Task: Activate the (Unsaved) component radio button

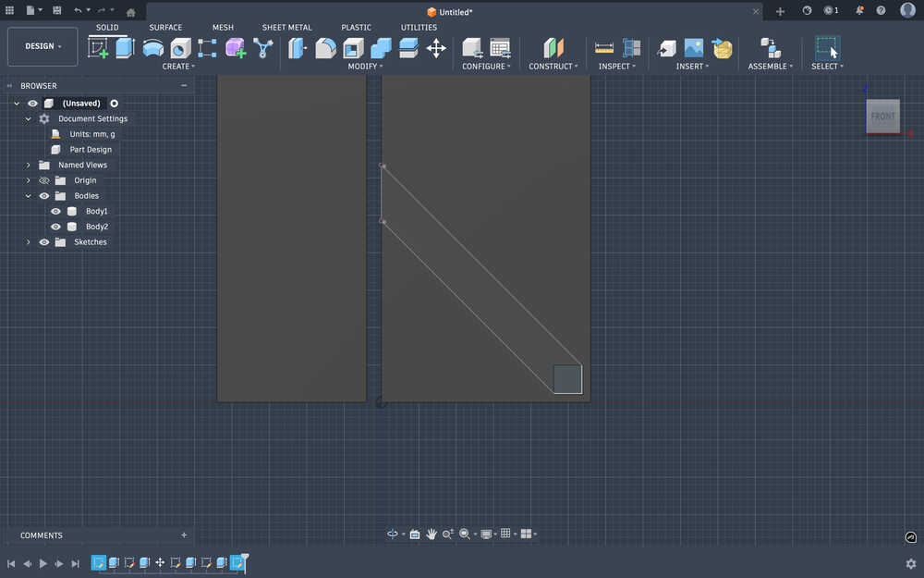Action: [115, 104]
